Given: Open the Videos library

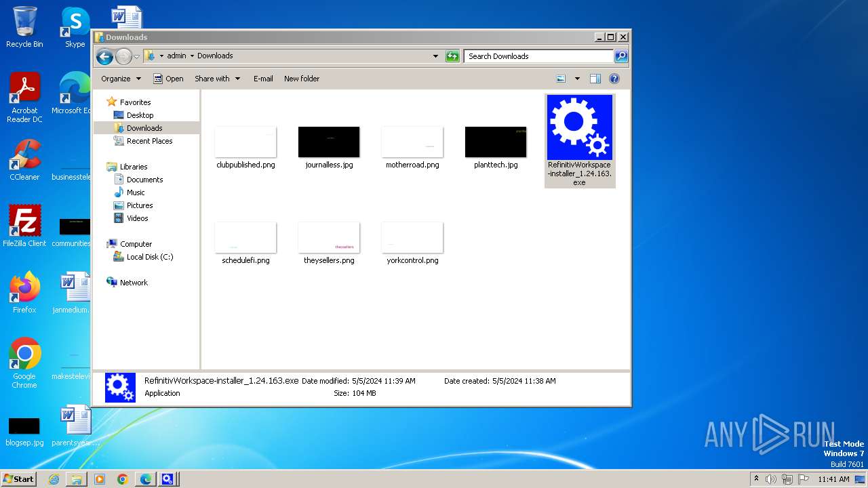Looking at the screenshot, I should click(137, 218).
